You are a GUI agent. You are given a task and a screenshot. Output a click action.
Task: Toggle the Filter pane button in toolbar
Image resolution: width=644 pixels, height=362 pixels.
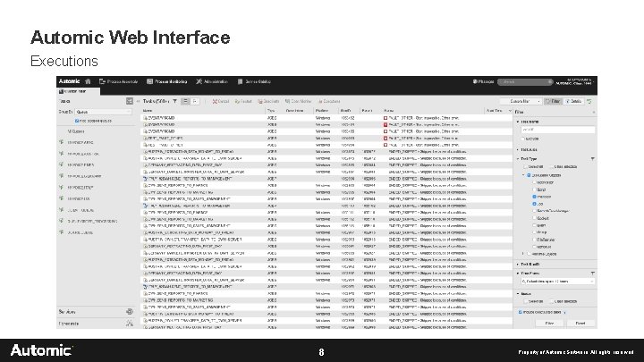pos(554,101)
